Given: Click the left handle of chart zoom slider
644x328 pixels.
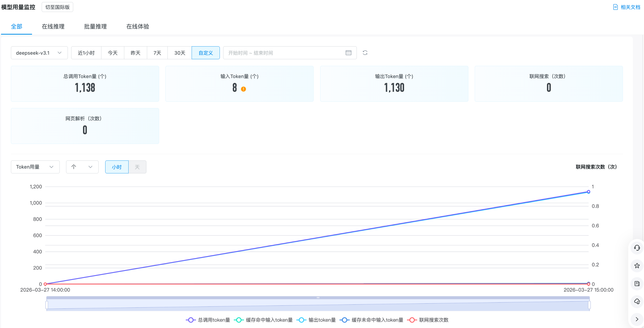Looking at the screenshot, I should tap(47, 305).
